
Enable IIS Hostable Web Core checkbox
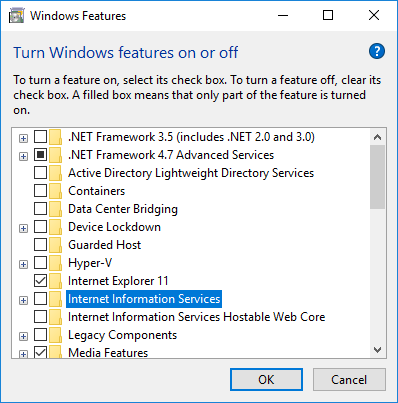tap(40, 317)
